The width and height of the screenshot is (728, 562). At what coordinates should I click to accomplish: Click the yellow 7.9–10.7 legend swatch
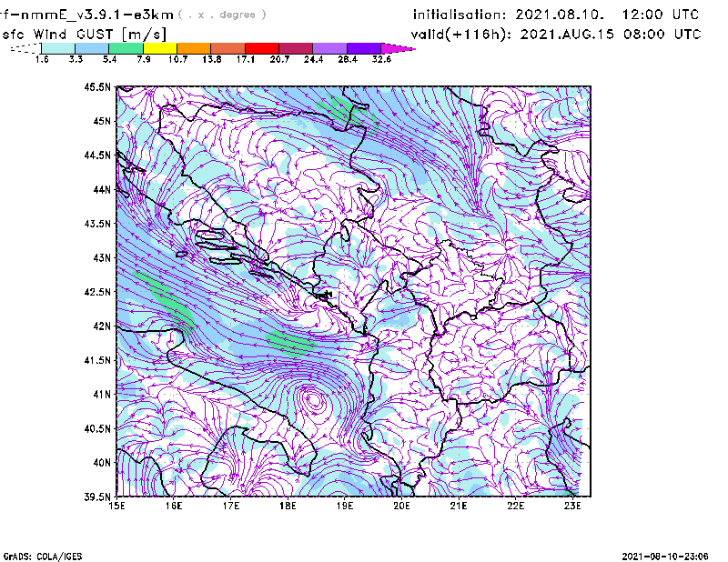point(160,48)
